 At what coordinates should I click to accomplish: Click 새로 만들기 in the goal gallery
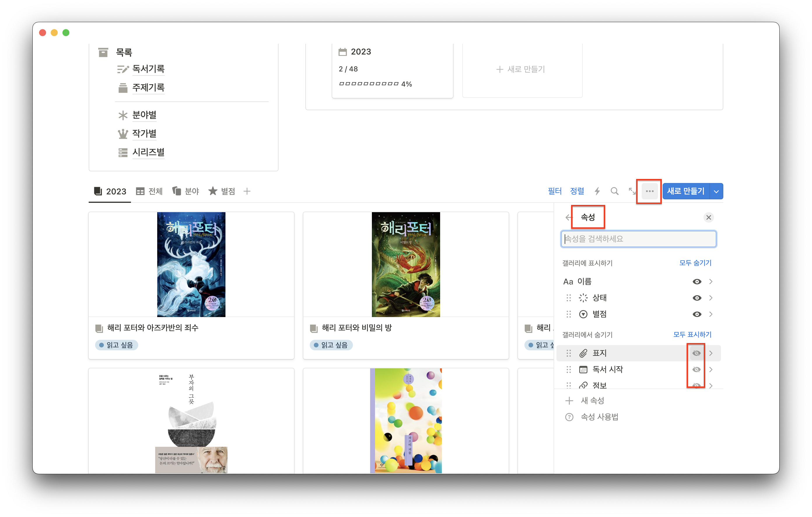click(x=521, y=69)
